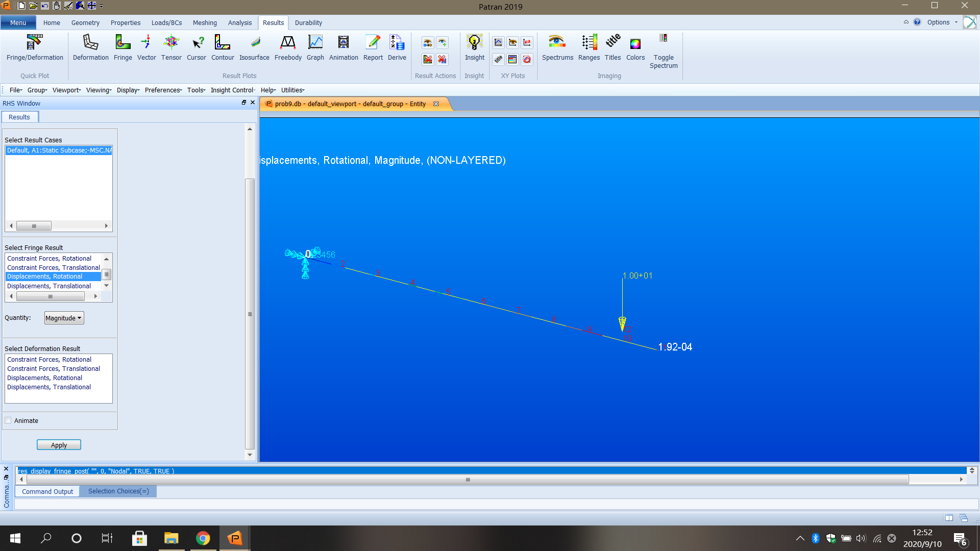Click the Toggle Spectrum button

(664, 51)
